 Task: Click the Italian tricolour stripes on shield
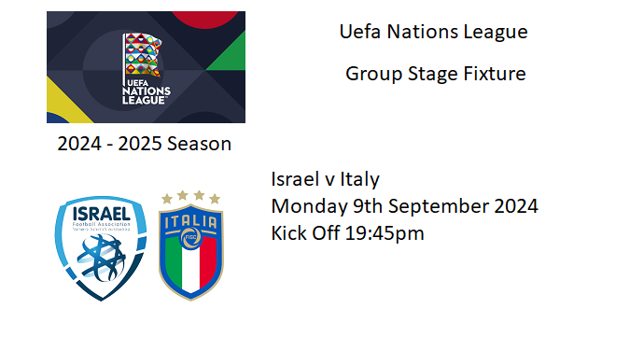tap(191, 264)
